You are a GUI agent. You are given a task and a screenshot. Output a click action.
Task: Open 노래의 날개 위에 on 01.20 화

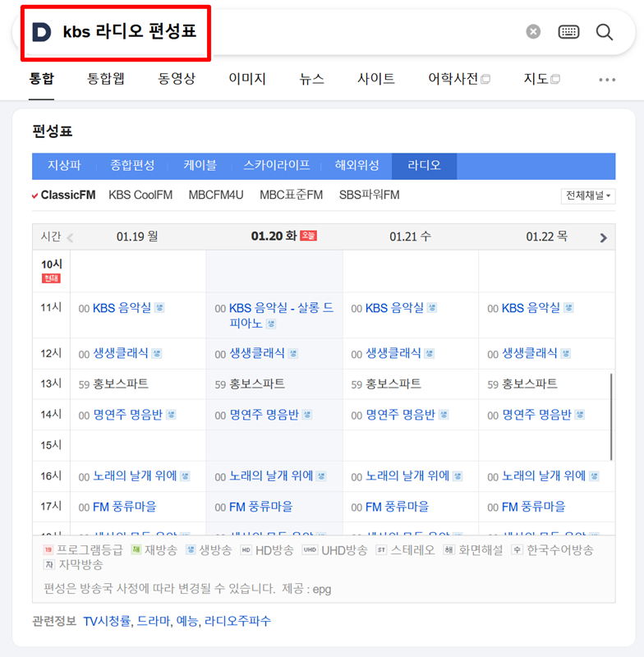pyautogui.click(x=271, y=476)
